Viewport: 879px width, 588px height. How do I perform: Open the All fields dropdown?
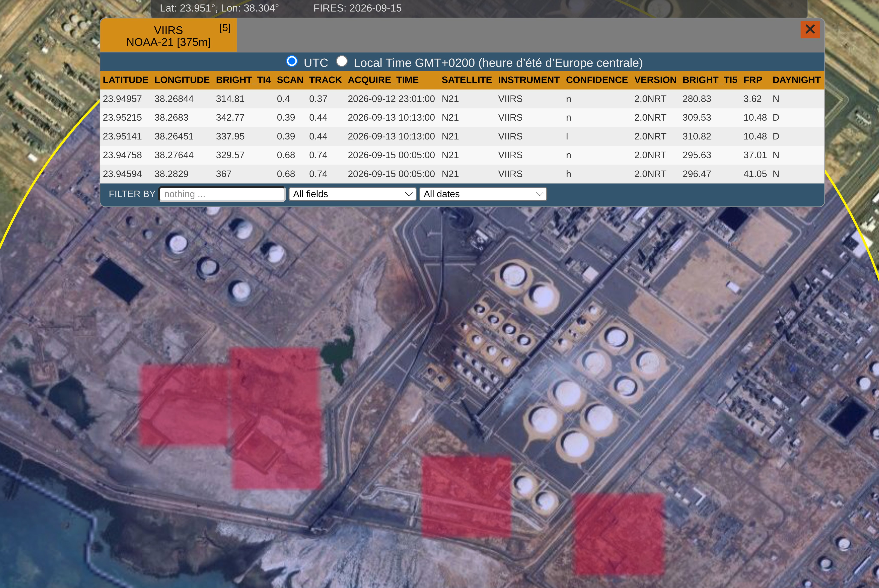353,194
